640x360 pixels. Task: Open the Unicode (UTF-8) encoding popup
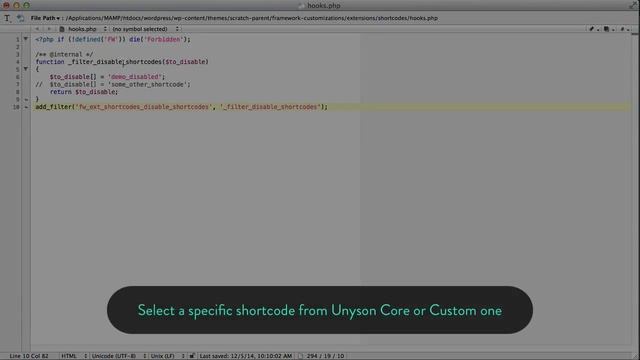click(119, 356)
